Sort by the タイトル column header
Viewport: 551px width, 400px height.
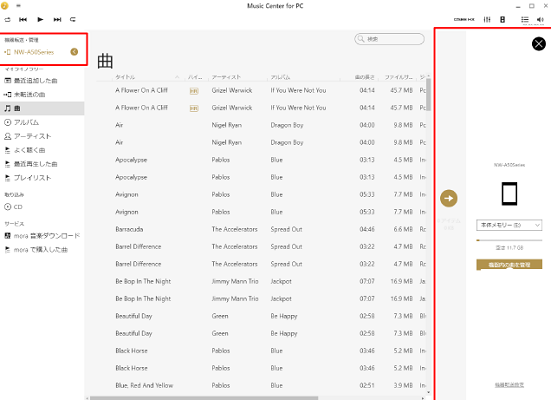[125, 77]
